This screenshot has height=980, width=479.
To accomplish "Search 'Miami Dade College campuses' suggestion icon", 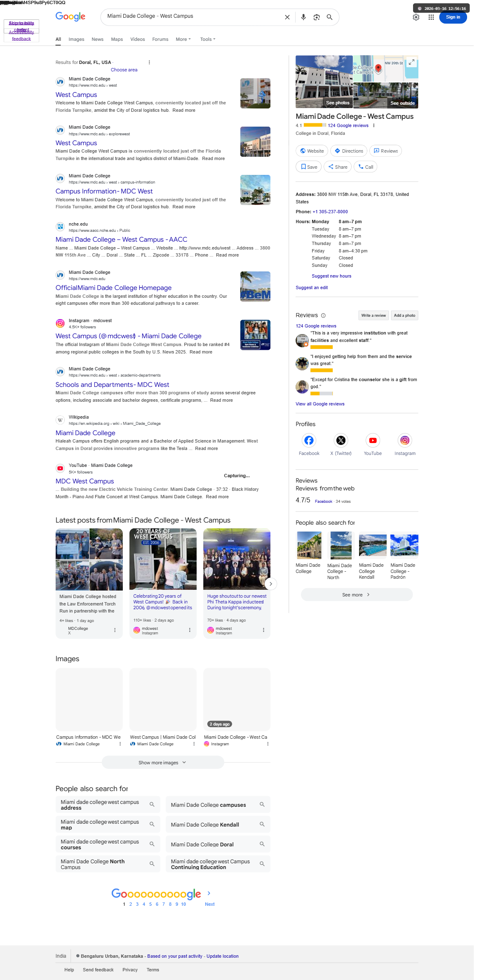I will click(262, 805).
